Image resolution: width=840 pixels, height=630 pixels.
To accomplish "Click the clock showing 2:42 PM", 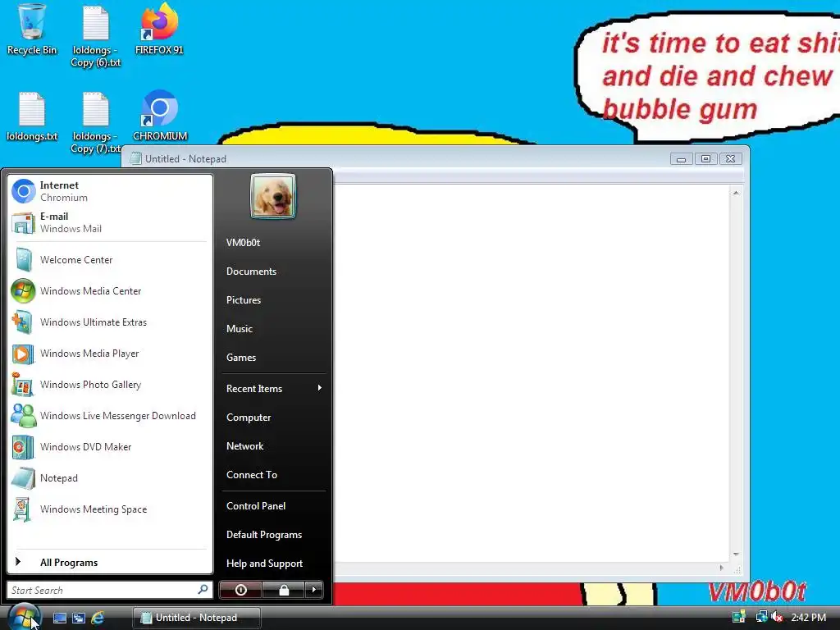I will [808, 618].
